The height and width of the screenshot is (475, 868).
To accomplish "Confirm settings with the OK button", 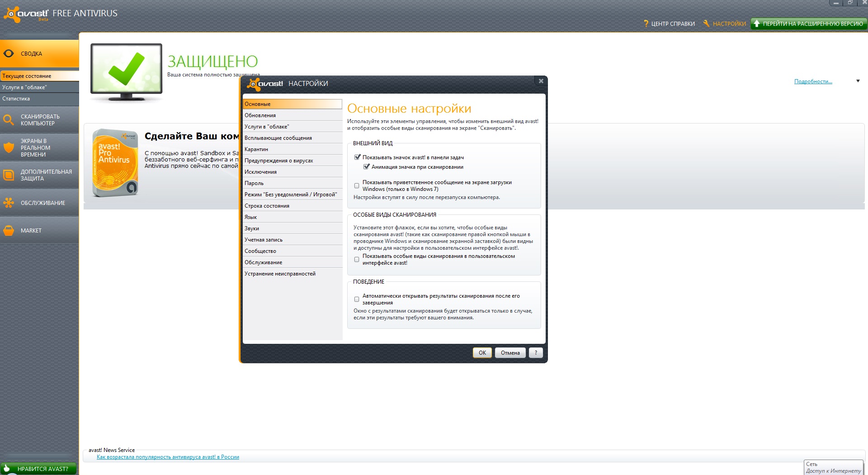I will [482, 353].
